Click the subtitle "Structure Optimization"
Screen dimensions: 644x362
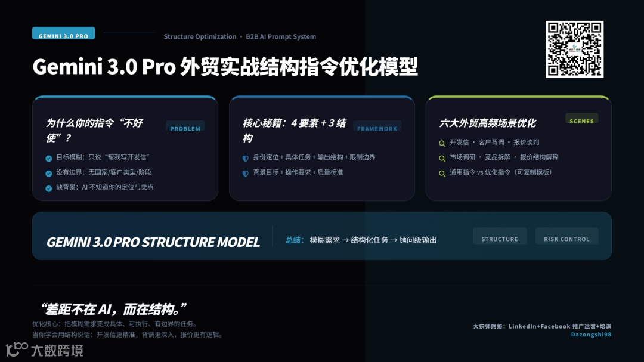click(200, 36)
